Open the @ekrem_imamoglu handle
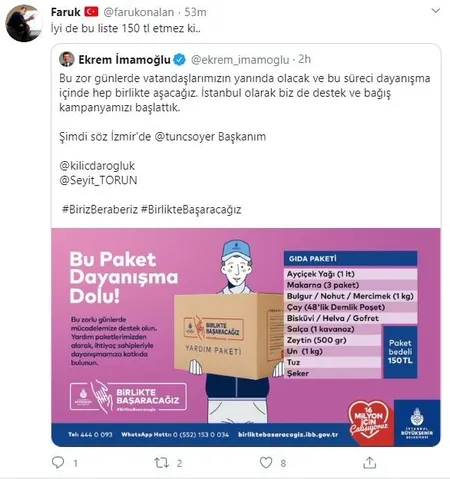 point(240,60)
